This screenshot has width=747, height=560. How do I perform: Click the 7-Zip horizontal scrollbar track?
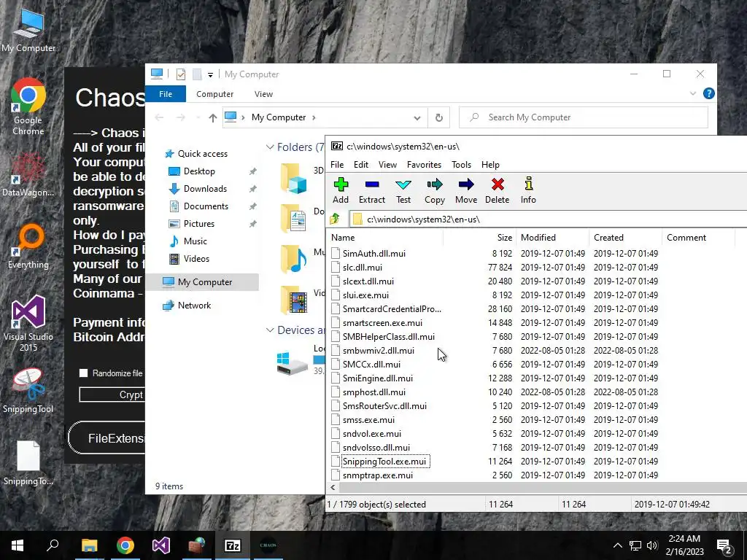tap(543, 487)
